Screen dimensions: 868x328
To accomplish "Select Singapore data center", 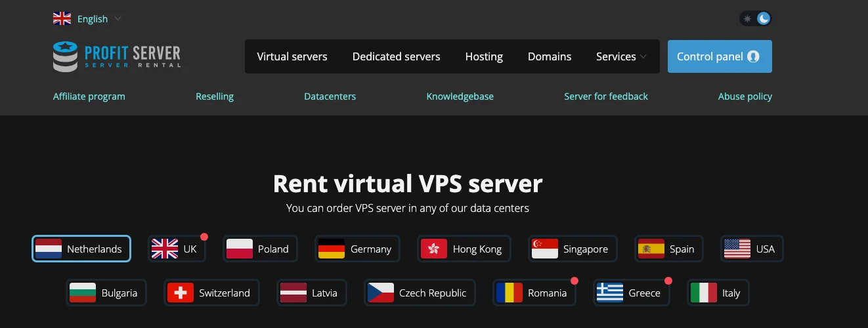I will click(573, 249).
